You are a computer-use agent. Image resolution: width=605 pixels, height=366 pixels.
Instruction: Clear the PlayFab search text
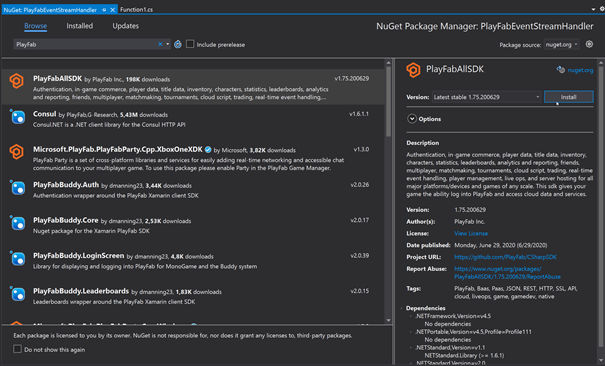tap(160, 44)
